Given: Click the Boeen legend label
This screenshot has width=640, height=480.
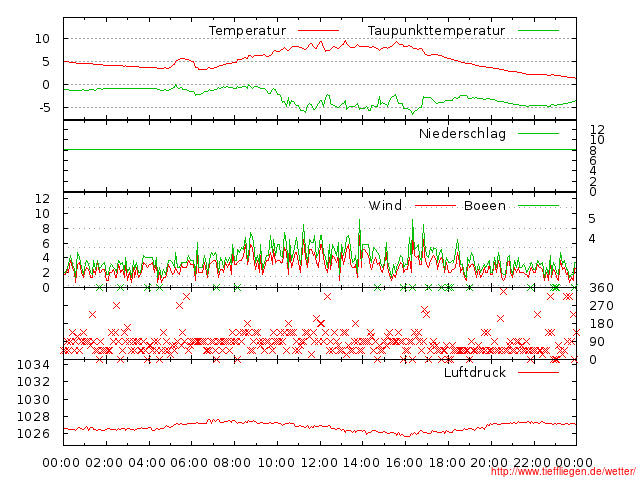Looking at the screenshot, I should point(485,205).
